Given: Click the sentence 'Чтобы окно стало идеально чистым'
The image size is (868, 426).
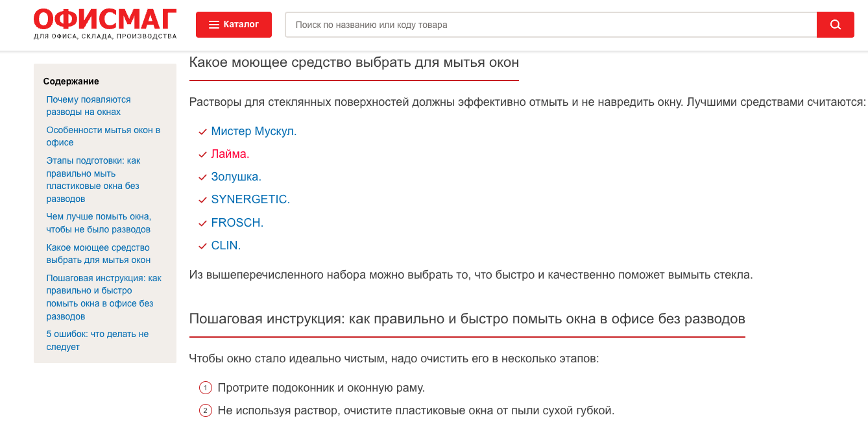Looking at the screenshot, I should [x=394, y=358].
